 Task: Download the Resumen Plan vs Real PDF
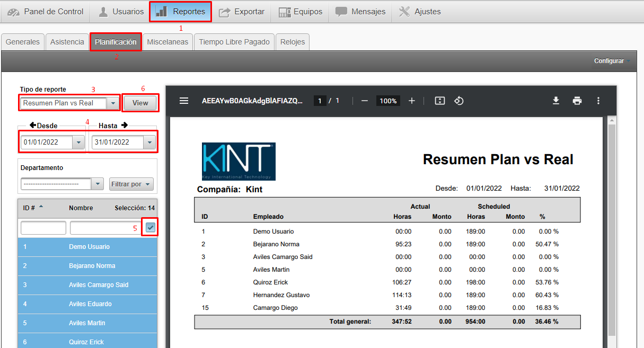tap(556, 101)
